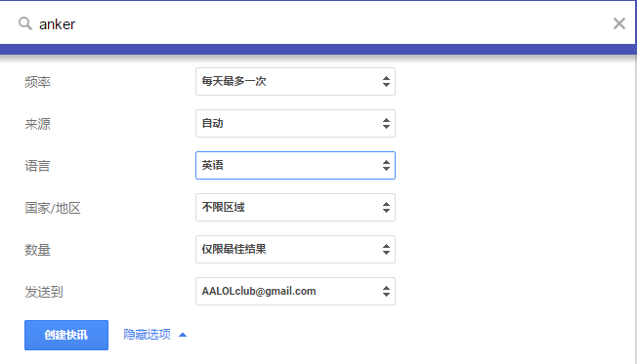Screen dimensions: 637x364
Task: Click the 语言 label
Action: (x=37, y=166)
